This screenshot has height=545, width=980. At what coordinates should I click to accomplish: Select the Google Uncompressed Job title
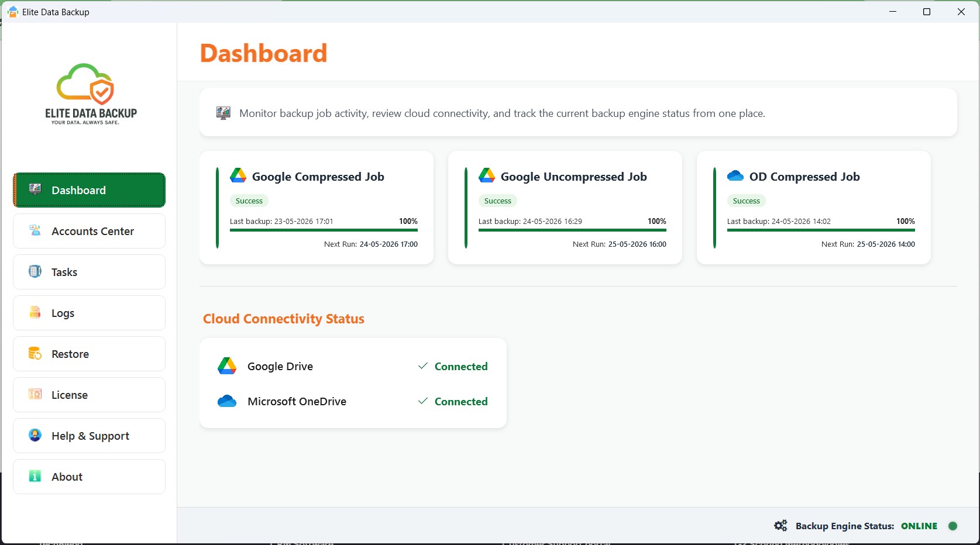coord(573,177)
